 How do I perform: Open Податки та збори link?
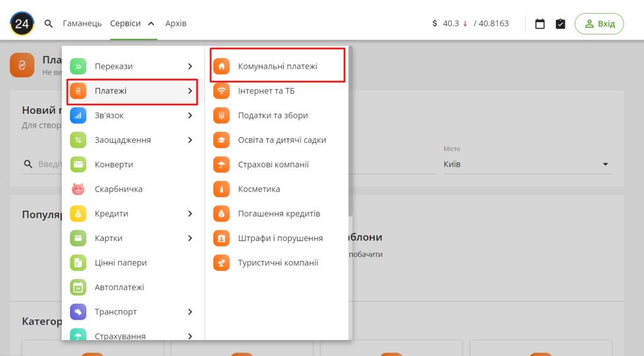[273, 115]
